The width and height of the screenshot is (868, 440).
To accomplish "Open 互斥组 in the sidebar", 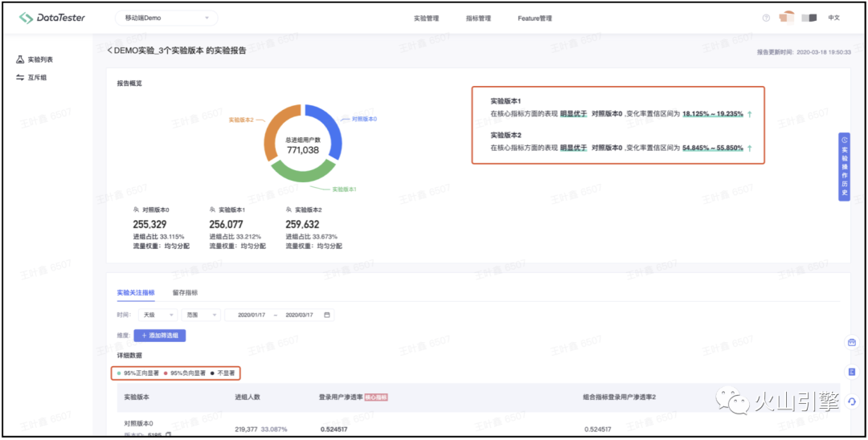I will (x=37, y=77).
